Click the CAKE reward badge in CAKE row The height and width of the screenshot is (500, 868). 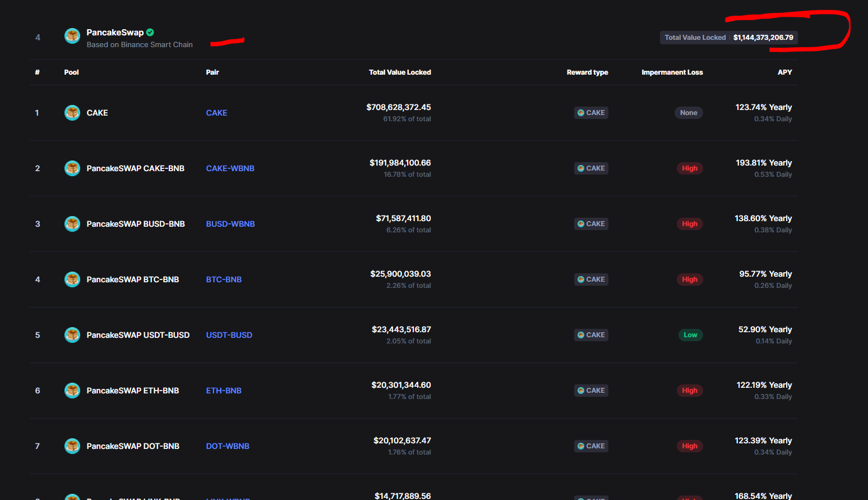coord(591,113)
